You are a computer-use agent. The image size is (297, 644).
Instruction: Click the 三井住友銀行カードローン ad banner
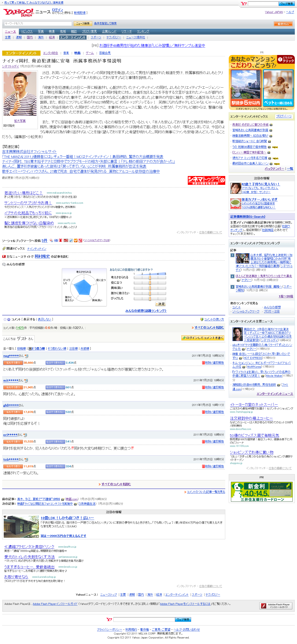coord(262,492)
